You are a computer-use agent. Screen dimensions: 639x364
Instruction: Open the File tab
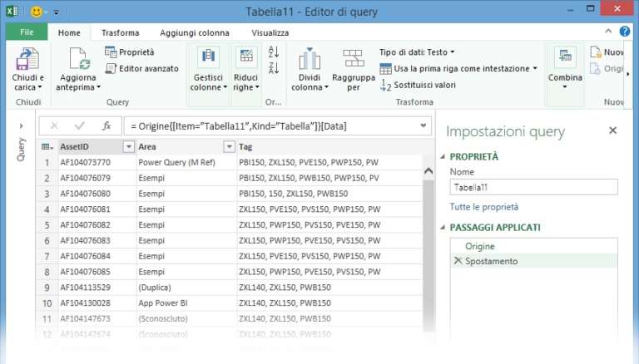coord(27,32)
